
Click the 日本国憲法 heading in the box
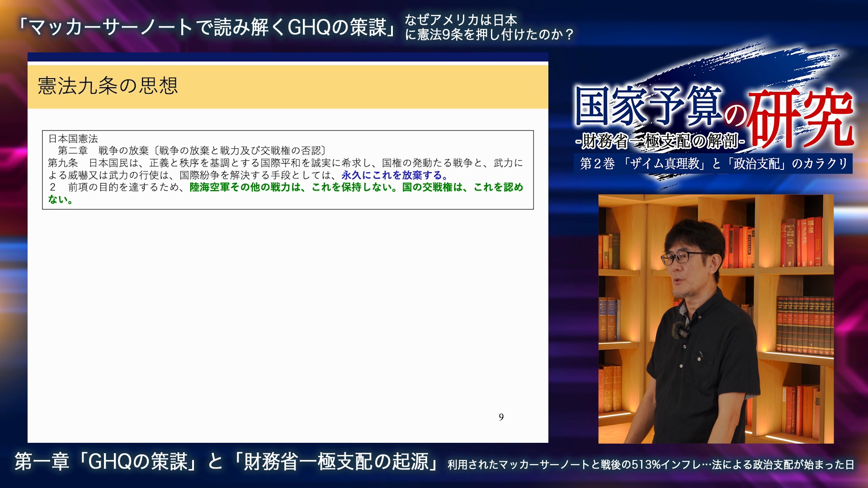coord(73,139)
